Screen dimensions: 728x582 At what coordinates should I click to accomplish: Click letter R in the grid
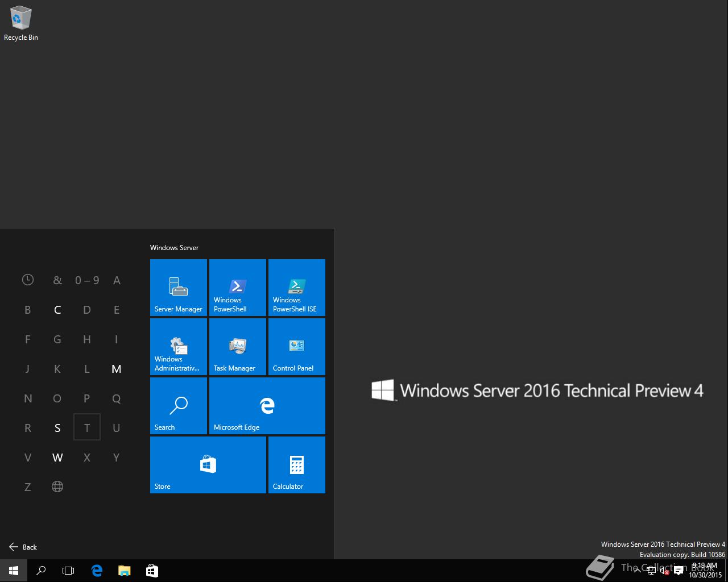(28, 428)
